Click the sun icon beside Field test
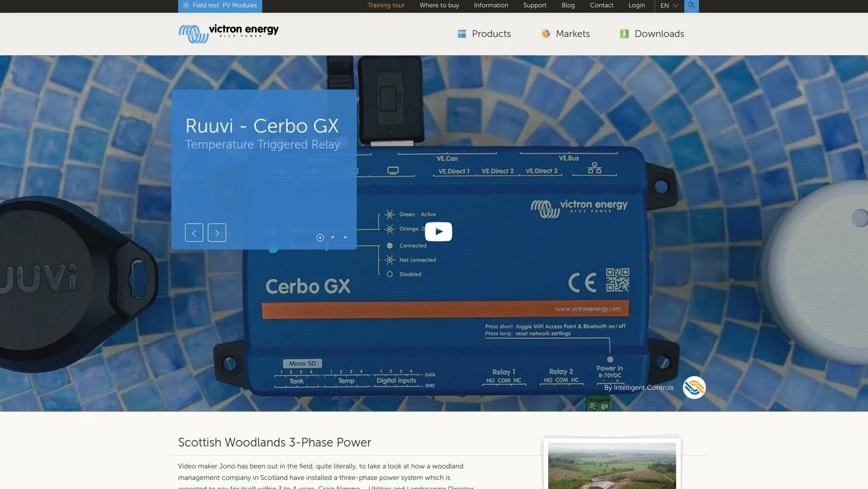 point(186,5)
